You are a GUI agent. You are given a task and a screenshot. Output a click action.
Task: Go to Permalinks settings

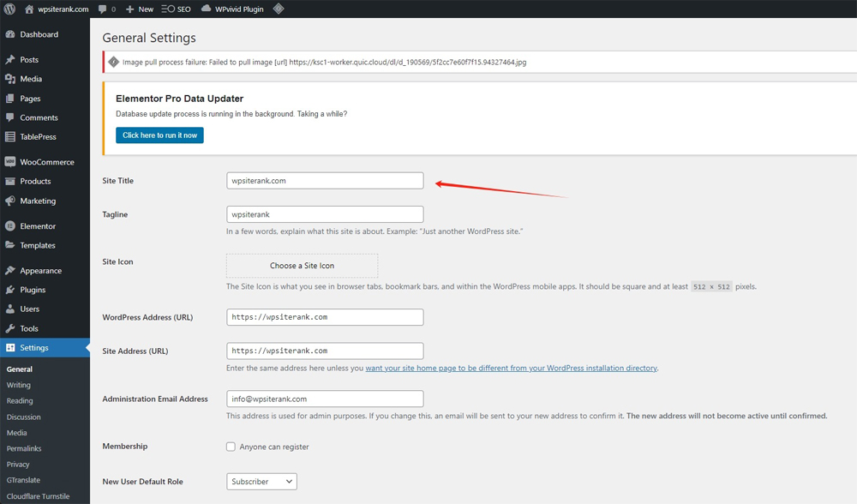pos(24,448)
